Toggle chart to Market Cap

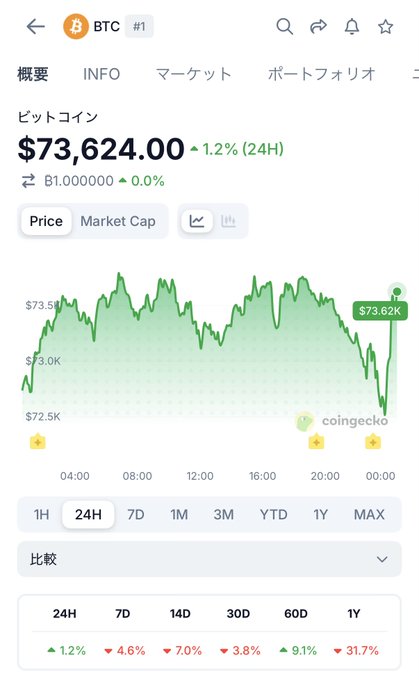[118, 221]
